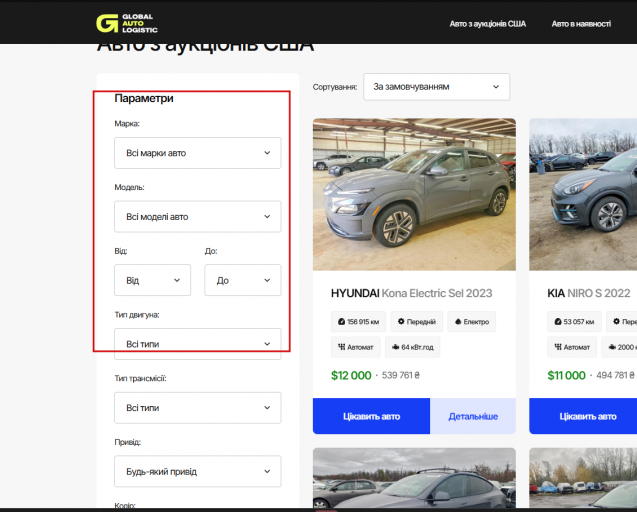This screenshot has height=512, width=637.
Task: Click 'Детальніше' for Hyundai Kona
Action: [x=473, y=416]
